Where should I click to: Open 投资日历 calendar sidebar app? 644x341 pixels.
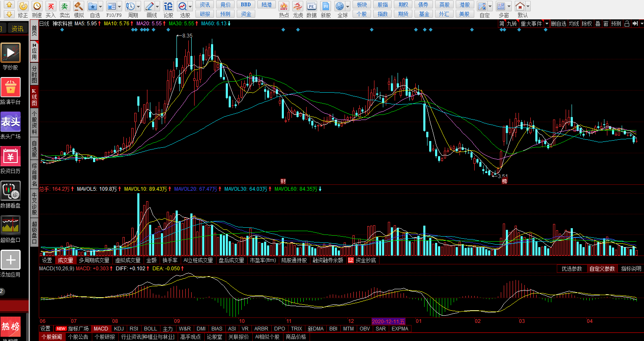(x=10, y=156)
